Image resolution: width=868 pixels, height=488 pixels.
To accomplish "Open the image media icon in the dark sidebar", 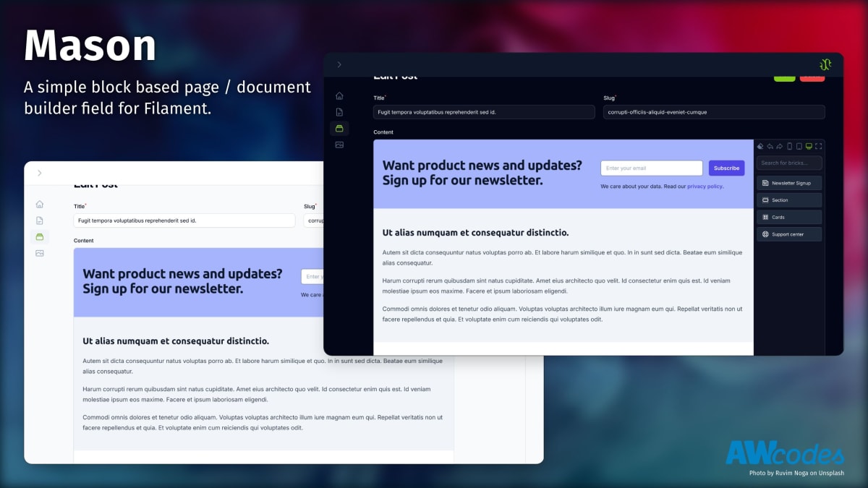I will [339, 145].
